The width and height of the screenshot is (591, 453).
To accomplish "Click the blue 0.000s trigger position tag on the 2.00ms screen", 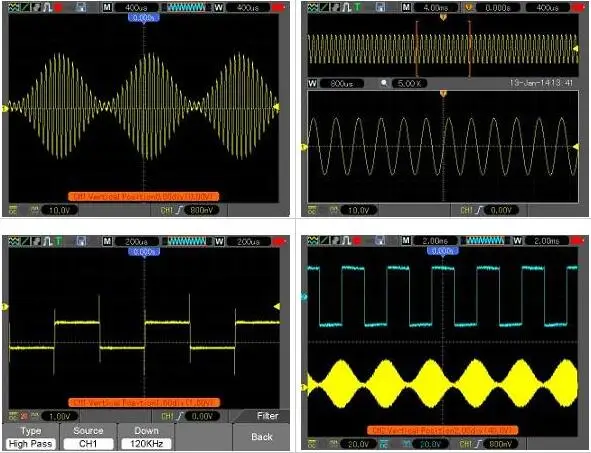I will (443, 251).
